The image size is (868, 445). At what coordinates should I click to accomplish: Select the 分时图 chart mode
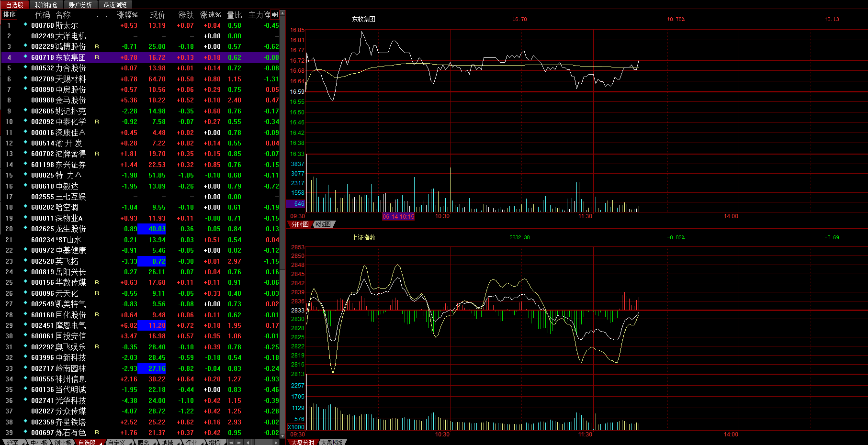[x=300, y=224]
